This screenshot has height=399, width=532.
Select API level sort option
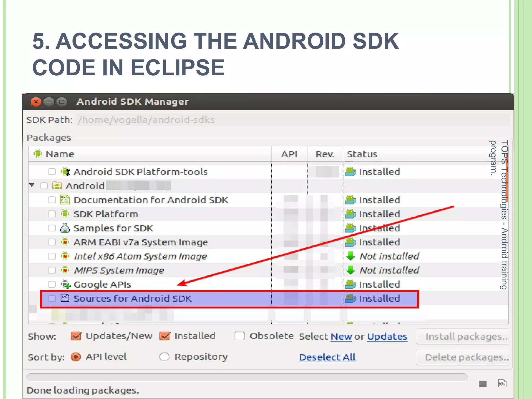point(76,357)
